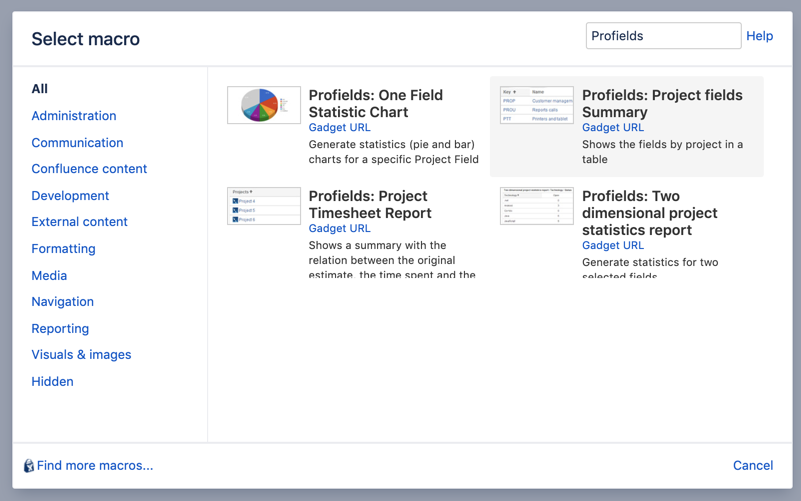Open the Navigation category
801x501 pixels.
pyautogui.click(x=62, y=302)
